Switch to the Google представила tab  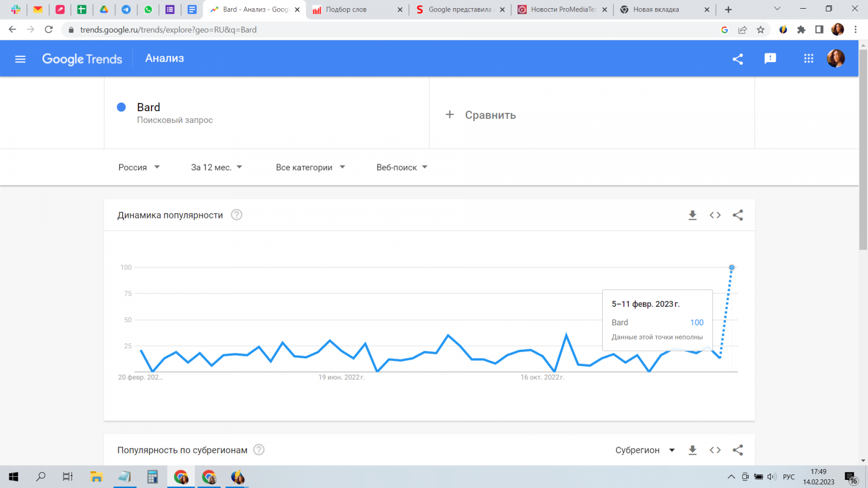460,9
